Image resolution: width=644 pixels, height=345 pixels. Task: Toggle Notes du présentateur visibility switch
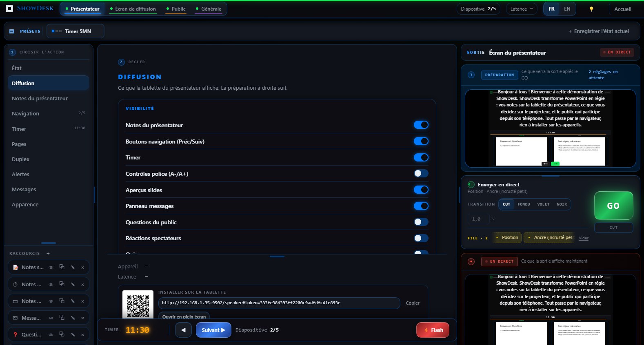[x=421, y=125]
